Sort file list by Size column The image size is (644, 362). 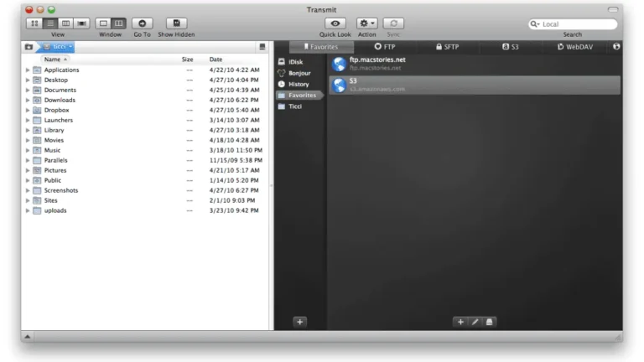187,59
